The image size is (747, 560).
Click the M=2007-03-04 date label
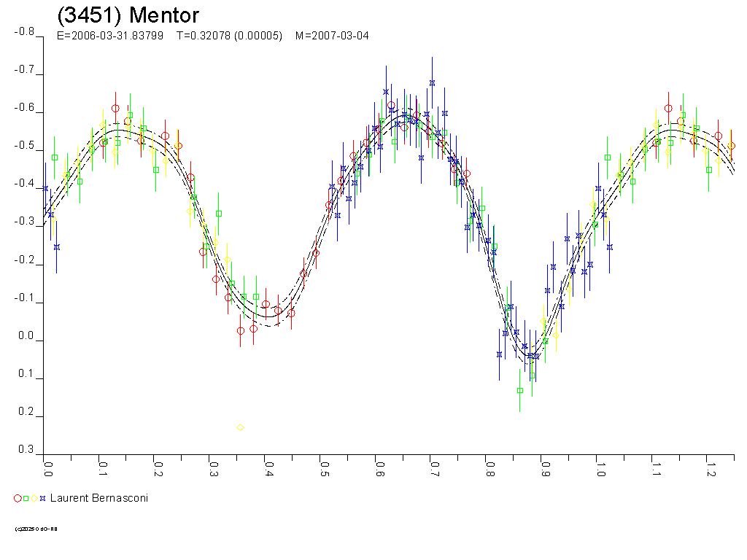pyautogui.click(x=332, y=36)
